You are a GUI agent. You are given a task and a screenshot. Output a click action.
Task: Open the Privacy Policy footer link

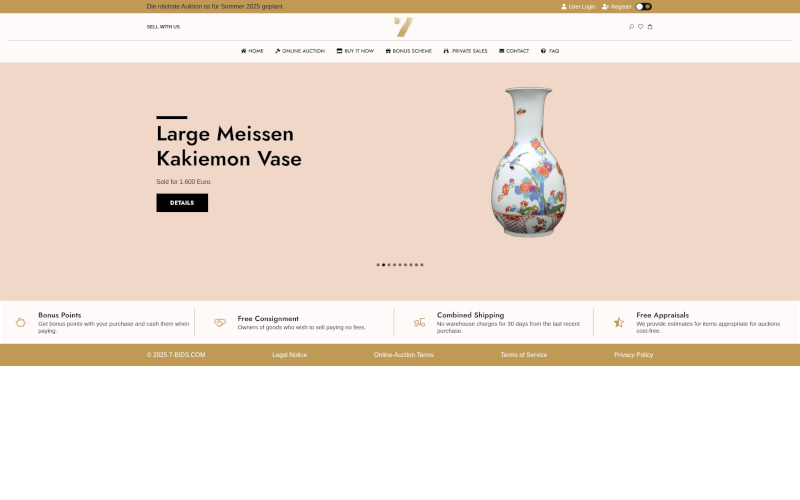pyautogui.click(x=633, y=355)
